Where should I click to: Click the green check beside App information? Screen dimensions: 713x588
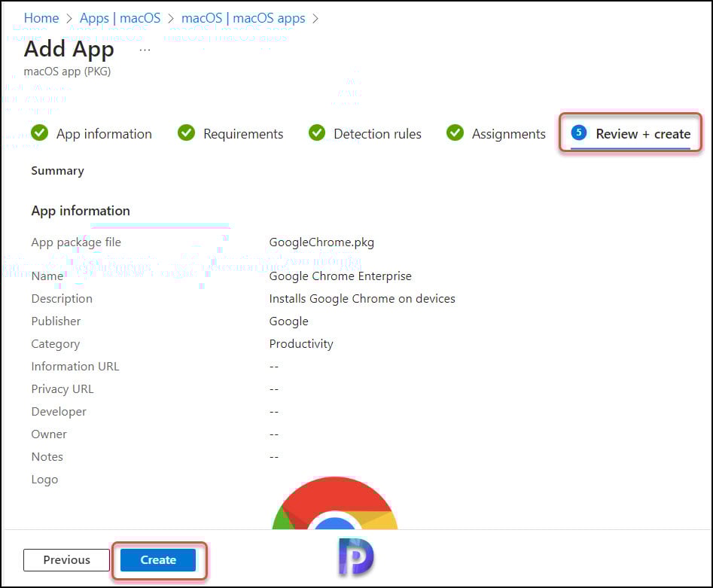click(40, 133)
